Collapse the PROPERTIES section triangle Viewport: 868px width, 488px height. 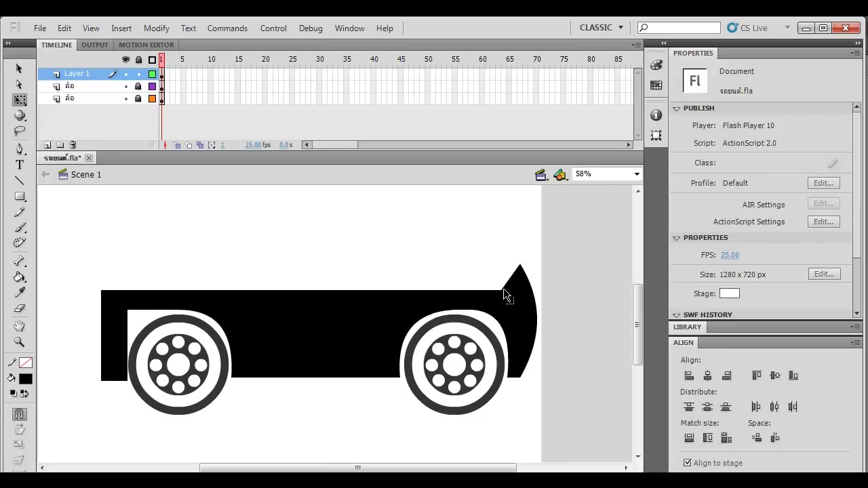click(676, 238)
